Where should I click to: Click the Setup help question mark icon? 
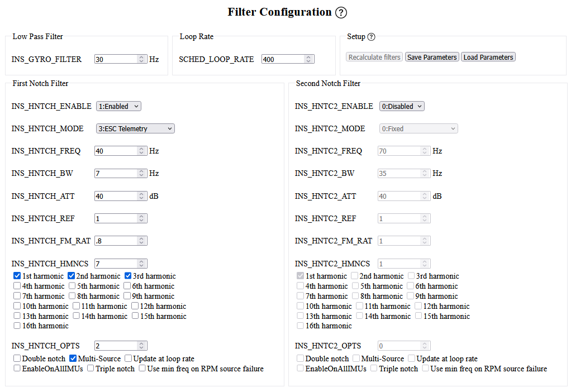tap(371, 37)
